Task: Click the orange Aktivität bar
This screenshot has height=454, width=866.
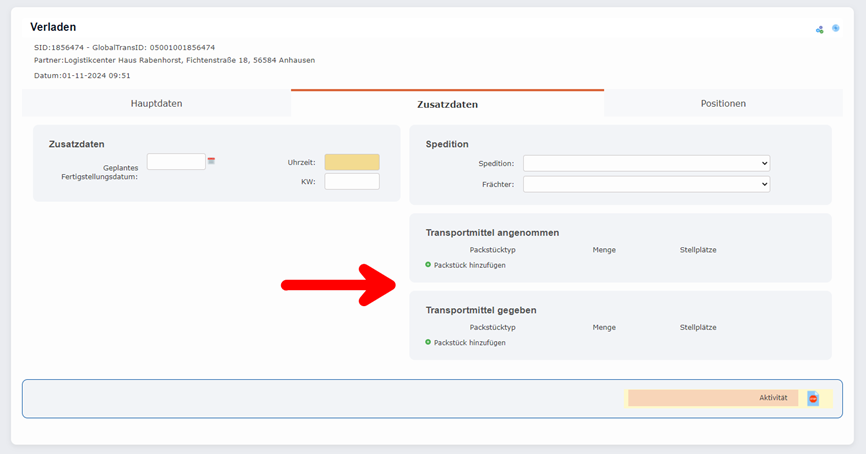Action: click(x=713, y=398)
